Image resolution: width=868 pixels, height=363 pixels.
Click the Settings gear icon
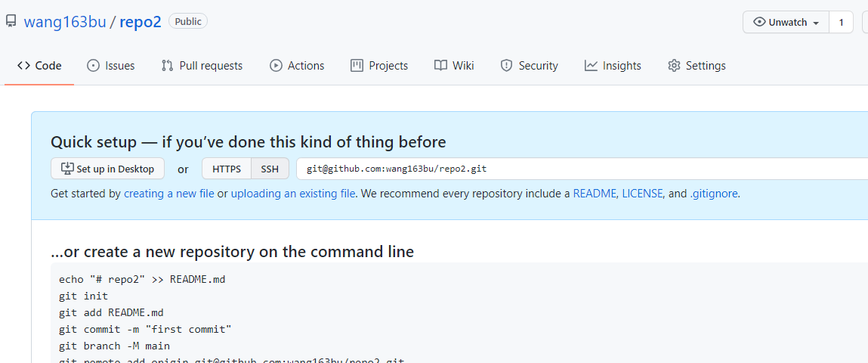674,66
